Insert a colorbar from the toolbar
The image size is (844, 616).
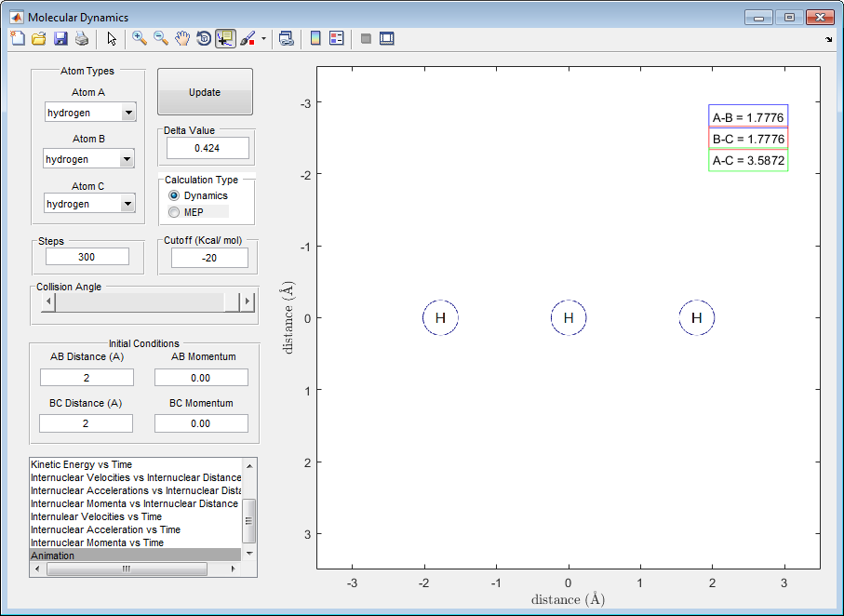[315, 38]
